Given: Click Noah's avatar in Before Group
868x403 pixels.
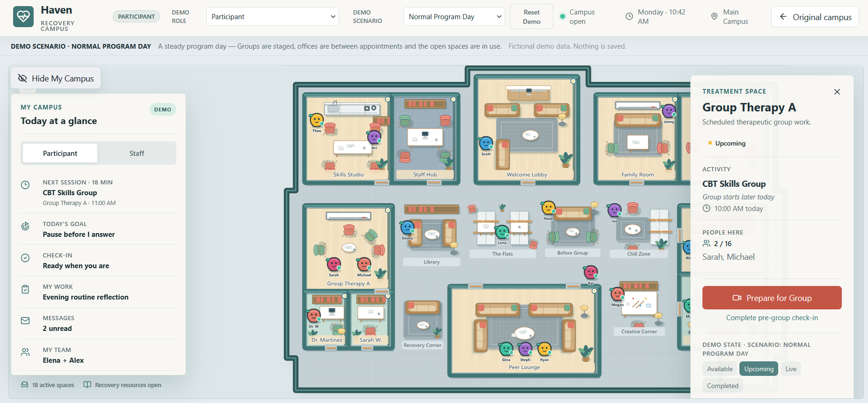Looking at the screenshot, I should tap(548, 208).
